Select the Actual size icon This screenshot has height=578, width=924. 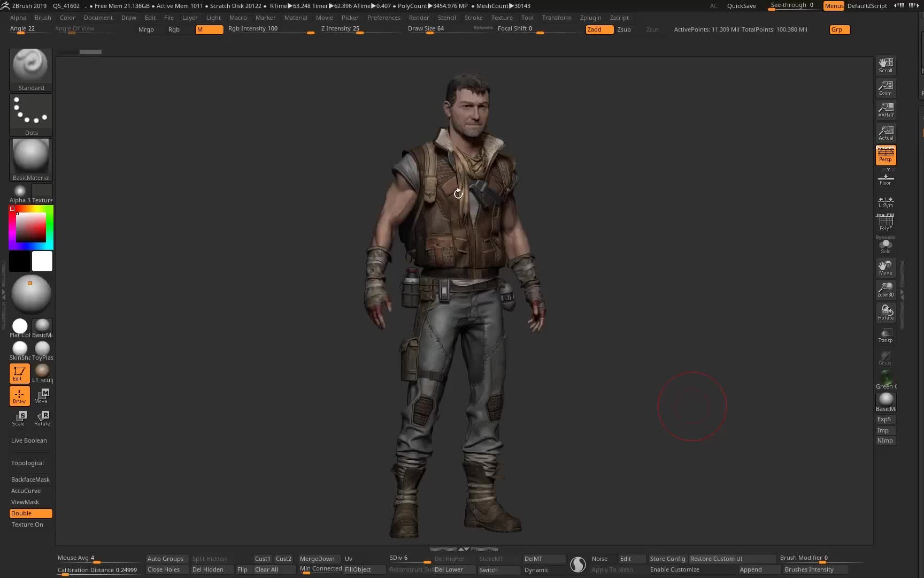tap(885, 132)
